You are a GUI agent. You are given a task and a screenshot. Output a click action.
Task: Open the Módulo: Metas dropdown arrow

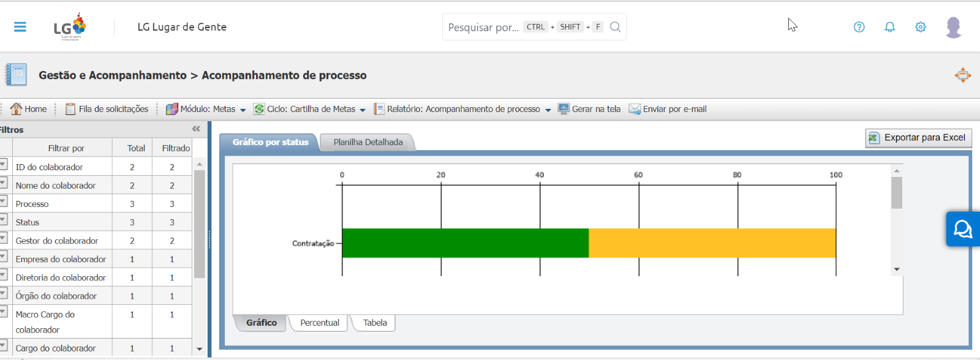tap(243, 110)
